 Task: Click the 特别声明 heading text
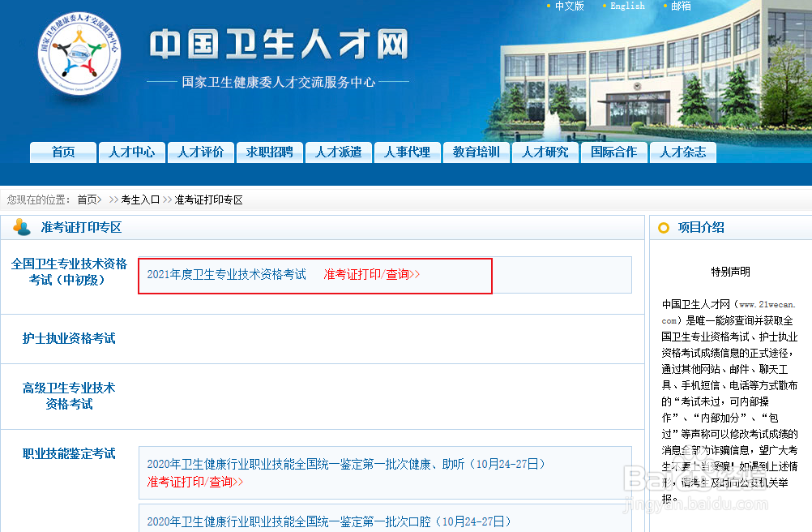tap(730, 272)
